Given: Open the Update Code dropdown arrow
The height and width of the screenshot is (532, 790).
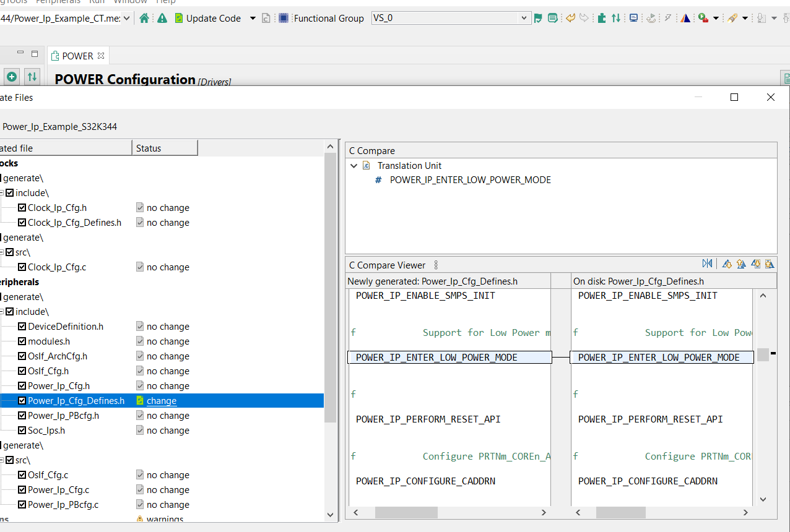Looking at the screenshot, I should pos(253,18).
